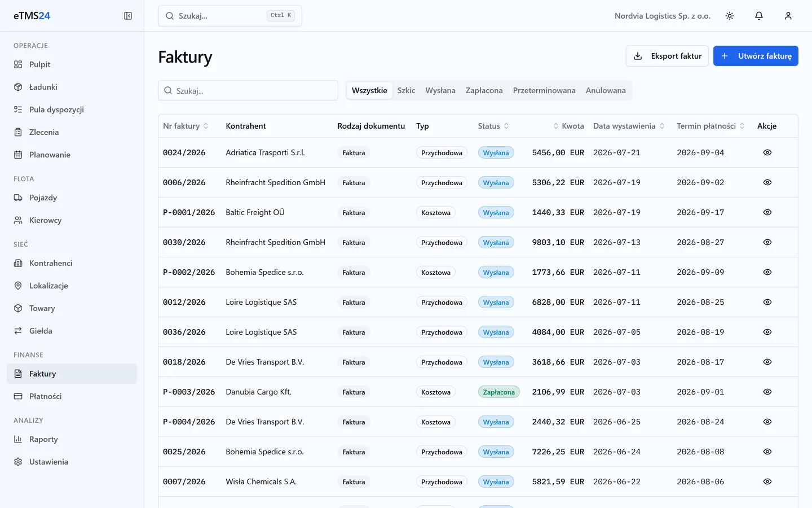Click due date 2026-09-04
This screenshot has height=508, width=812.
tap(700, 152)
